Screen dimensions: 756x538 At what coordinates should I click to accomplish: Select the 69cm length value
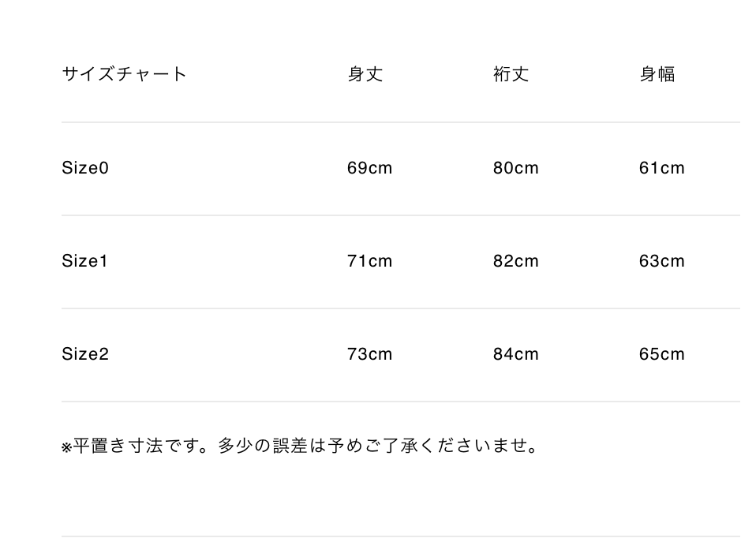click(x=369, y=168)
